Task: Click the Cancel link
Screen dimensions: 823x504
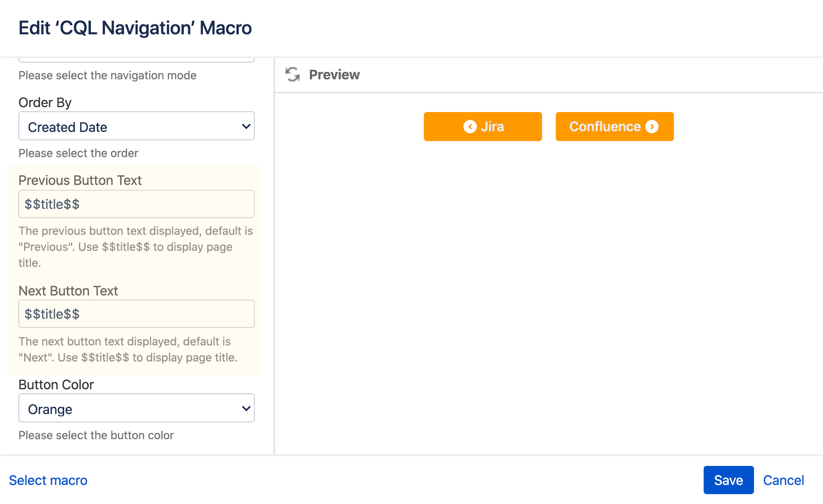Action: 783,480
